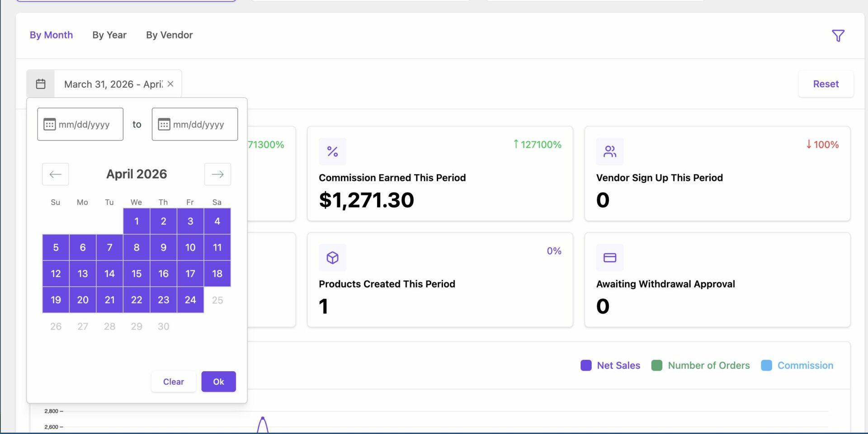Click the box icon on Products Created card
Viewport: 868px width, 434px height.
pyautogui.click(x=333, y=258)
